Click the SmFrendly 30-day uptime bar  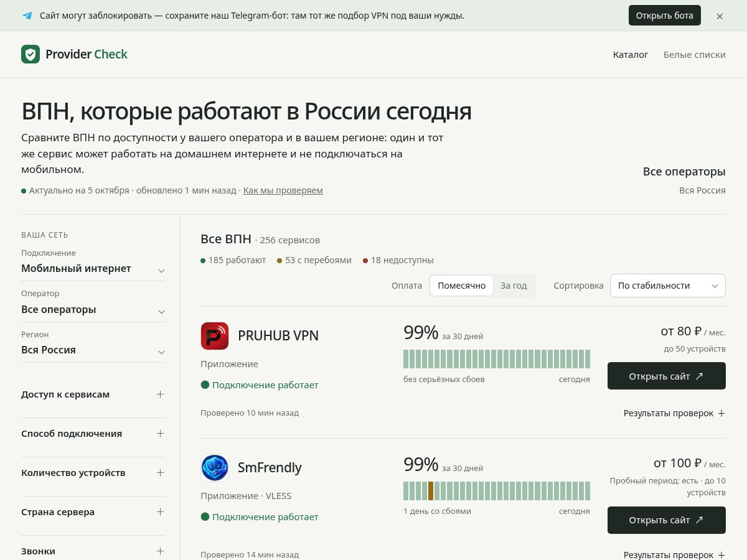coord(497,491)
